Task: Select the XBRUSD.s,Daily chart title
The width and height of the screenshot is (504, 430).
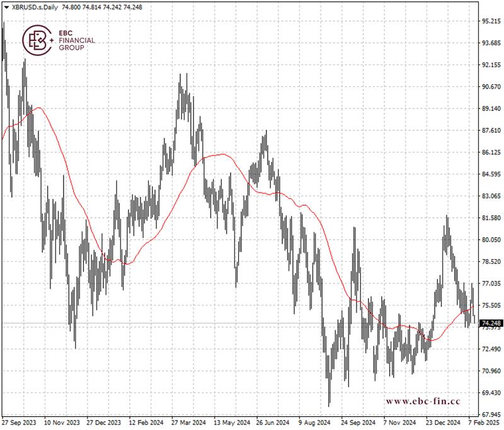Action: click(x=35, y=6)
